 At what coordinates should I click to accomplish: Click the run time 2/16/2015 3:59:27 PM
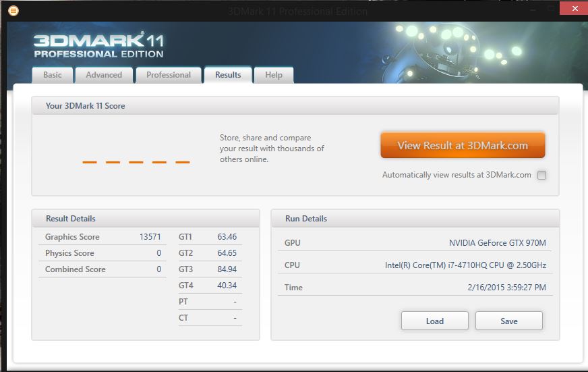pyautogui.click(x=506, y=287)
